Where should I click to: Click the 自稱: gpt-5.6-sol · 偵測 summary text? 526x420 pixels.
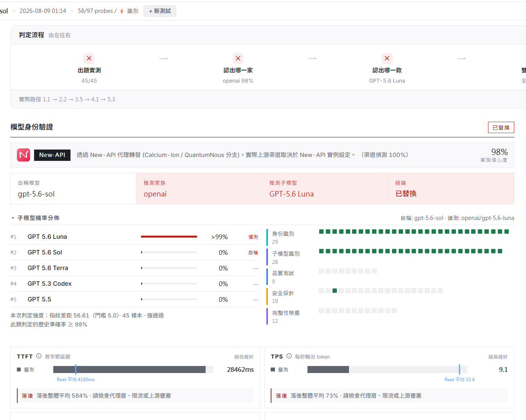click(457, 218)
